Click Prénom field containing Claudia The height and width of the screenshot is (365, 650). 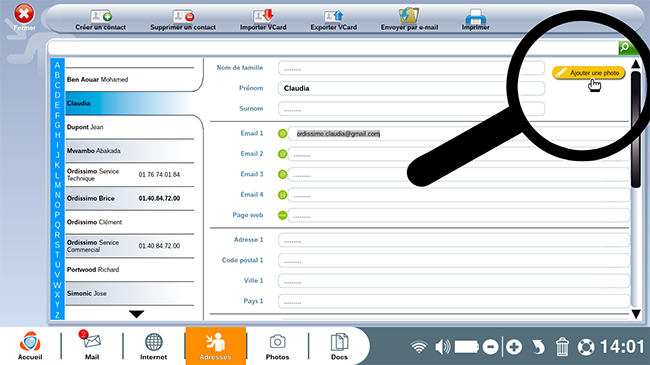(411, 88)
